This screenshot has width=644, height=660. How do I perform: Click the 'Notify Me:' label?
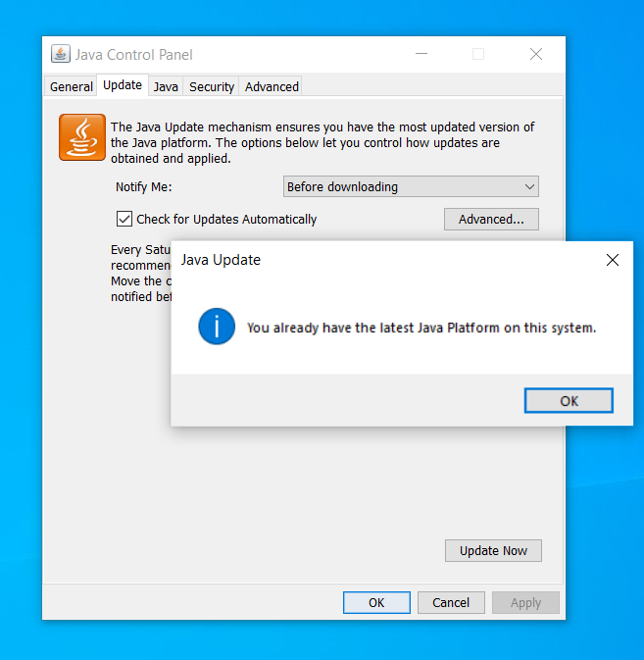point(144,187)
